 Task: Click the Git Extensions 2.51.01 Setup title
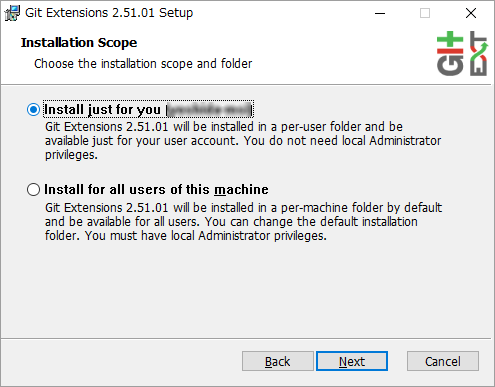pyautogui.click(x=109, y=13)
